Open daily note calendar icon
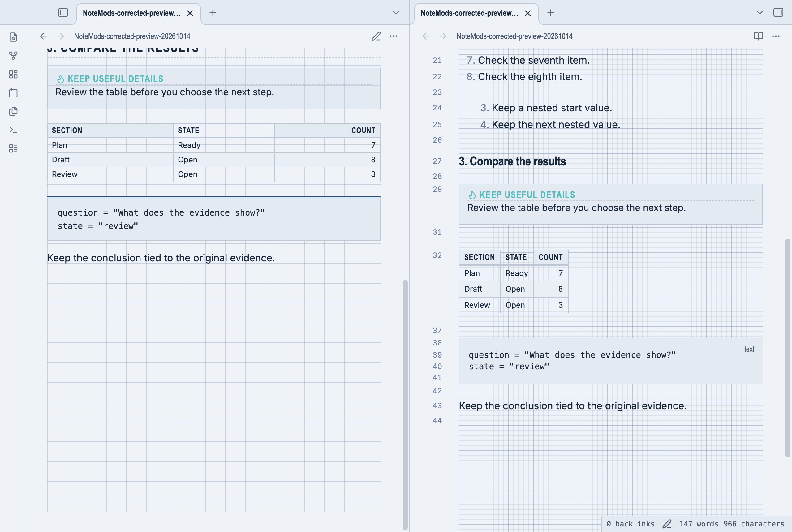The image size is (792, 532). (13, 92)
